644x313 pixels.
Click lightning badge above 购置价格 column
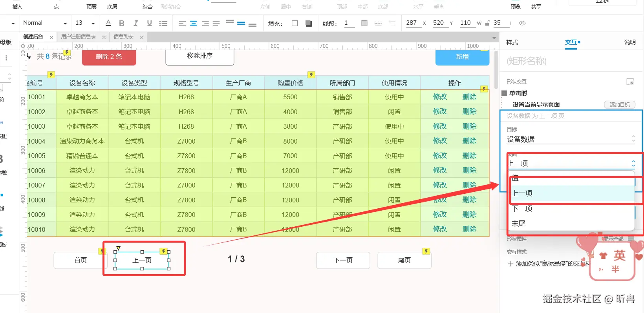(x=311, y=75)
